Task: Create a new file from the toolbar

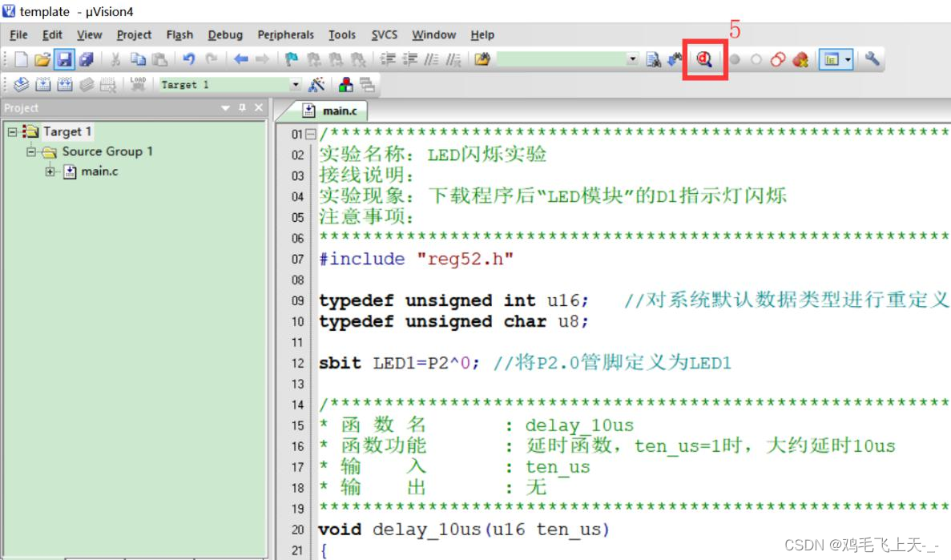Action: (21, 59)
